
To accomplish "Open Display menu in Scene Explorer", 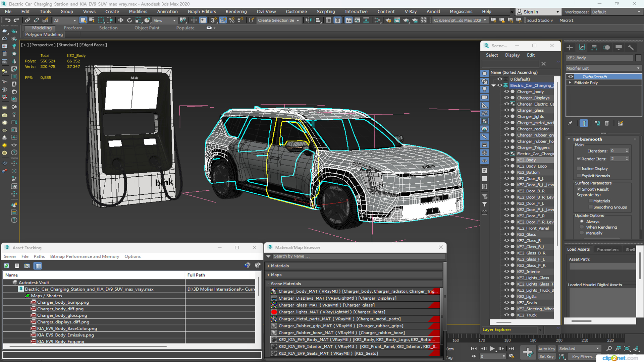I will [512, 55].
